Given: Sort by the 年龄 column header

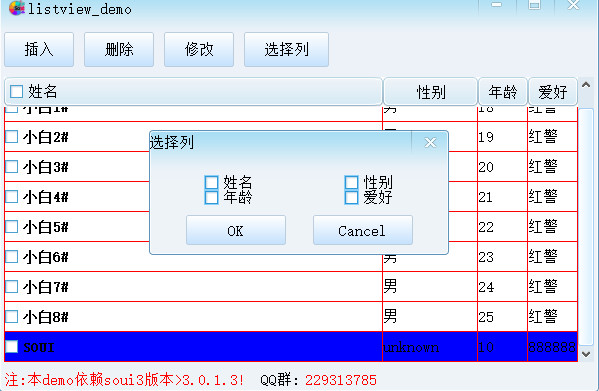Looking at the screenshot, I should (x=503, y=92).
